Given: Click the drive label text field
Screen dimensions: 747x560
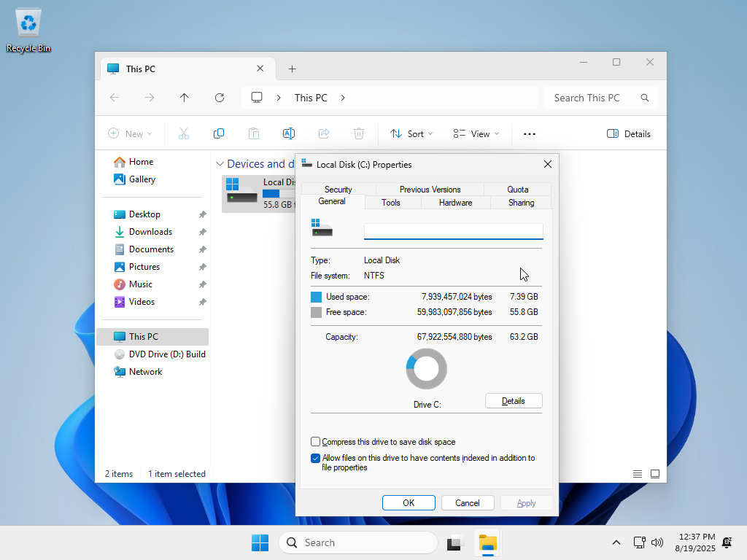Looking at the screenshot, I should click(453, 231).
